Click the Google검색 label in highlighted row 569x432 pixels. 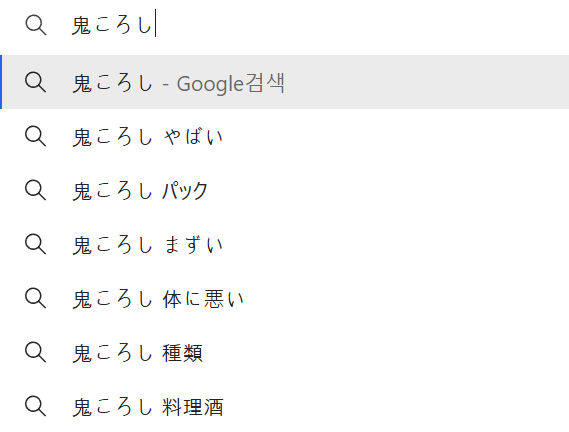(230, 83)
